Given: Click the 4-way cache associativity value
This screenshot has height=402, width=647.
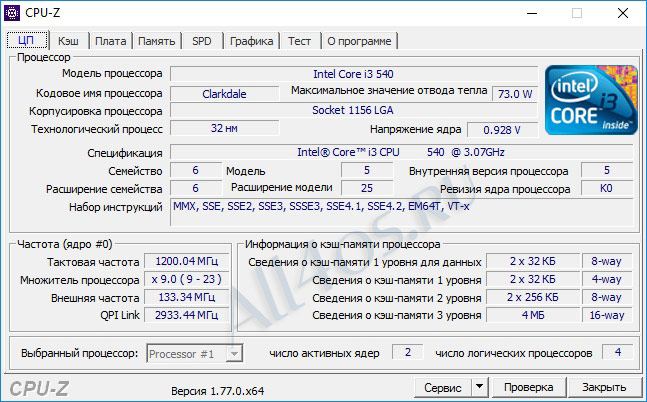Looking at the screenshot, I should 607,279.
